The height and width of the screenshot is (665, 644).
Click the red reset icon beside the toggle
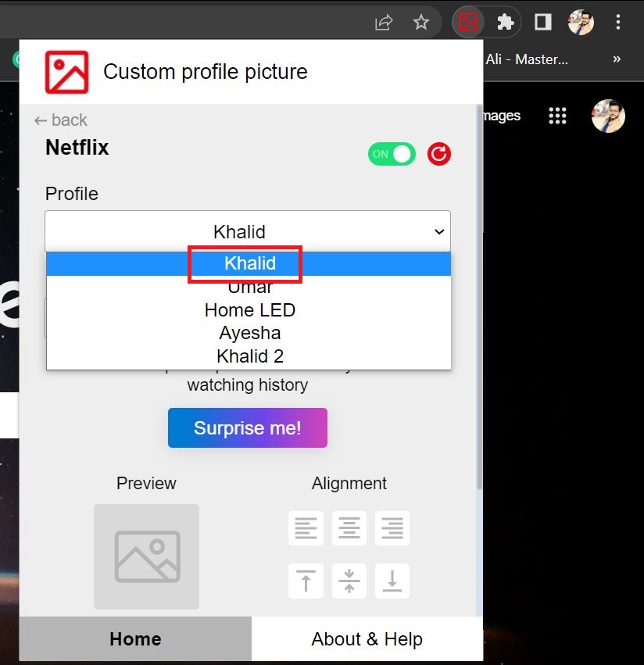[438, 154]
